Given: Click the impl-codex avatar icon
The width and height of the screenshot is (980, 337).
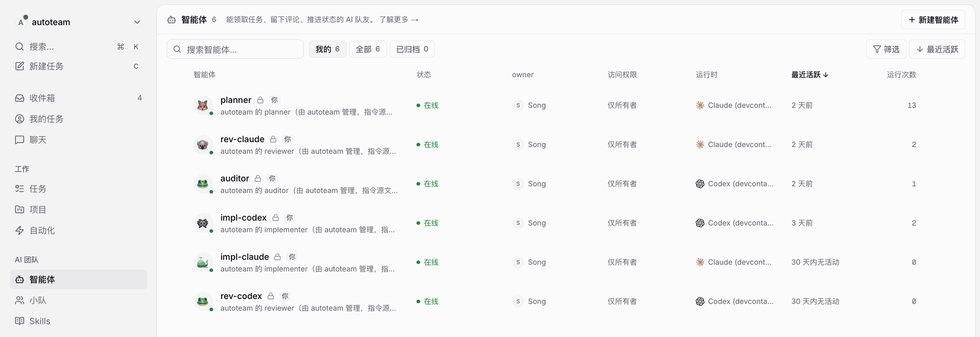Looking at the screenshot, I should pos(203,223).
